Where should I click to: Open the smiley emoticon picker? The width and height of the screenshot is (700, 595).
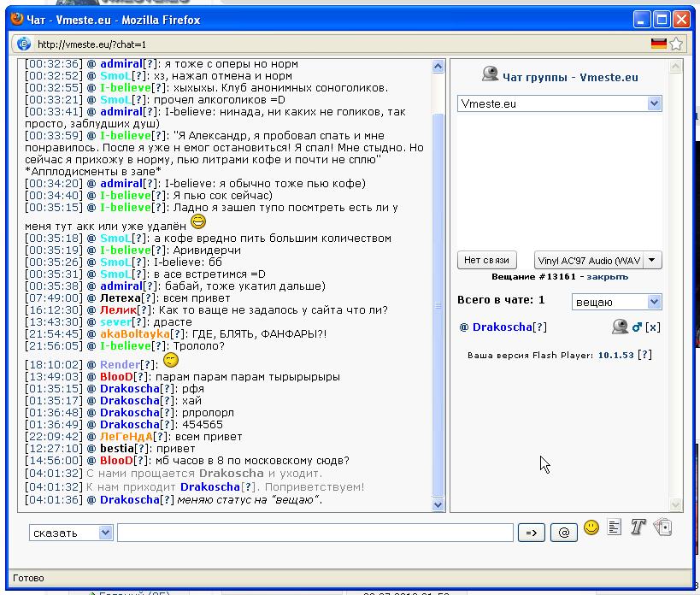click(591, 528)
